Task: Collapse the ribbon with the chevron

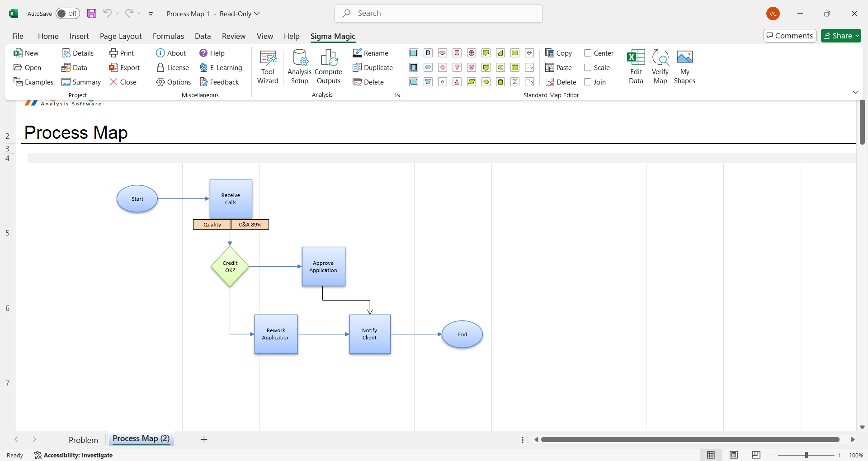Action: pyautogui.click(x=855, y=92)
